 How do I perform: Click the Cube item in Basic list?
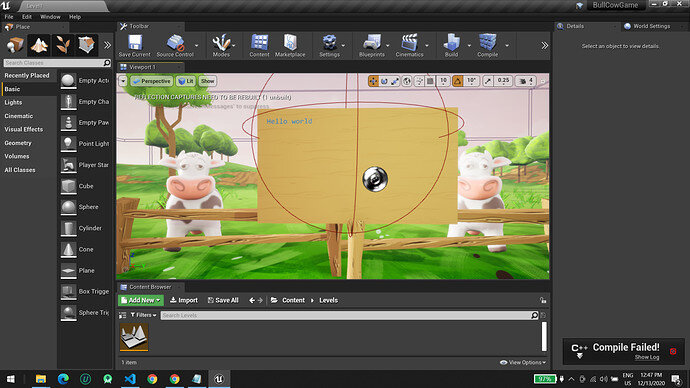84,186
